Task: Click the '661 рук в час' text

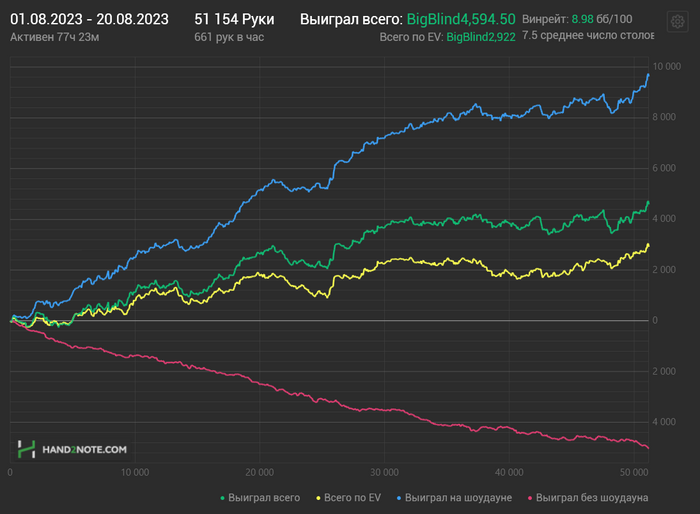Action: pos(229,37)
